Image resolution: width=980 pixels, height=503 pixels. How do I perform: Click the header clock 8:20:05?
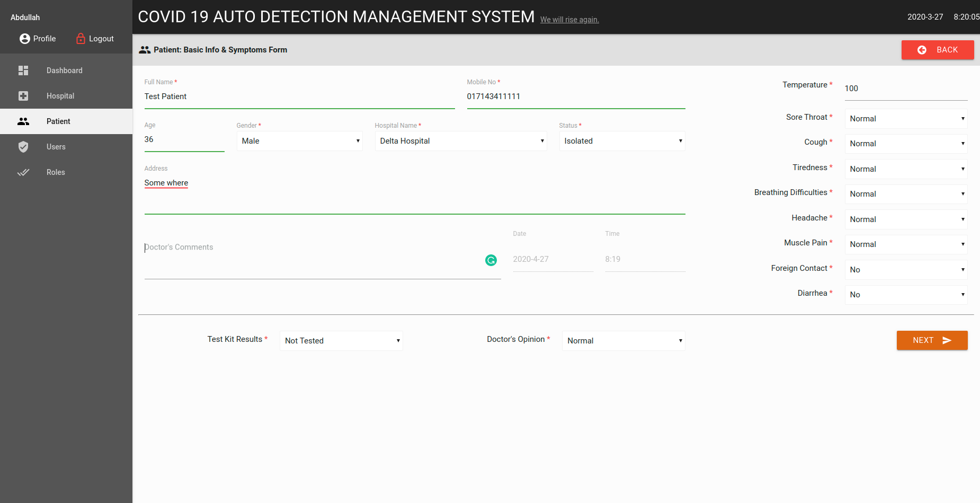[966, 17]
